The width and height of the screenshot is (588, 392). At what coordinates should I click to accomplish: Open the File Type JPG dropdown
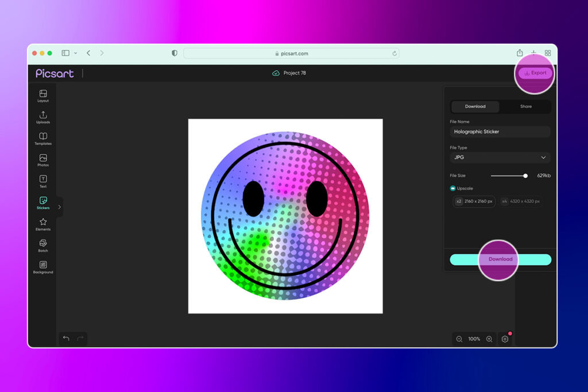[500, 157]
